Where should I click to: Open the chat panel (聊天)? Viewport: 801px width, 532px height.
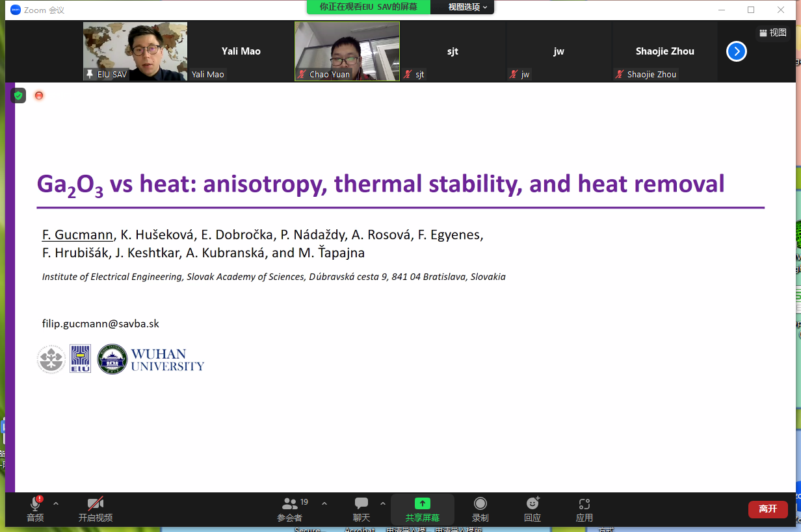click(361, 509)
